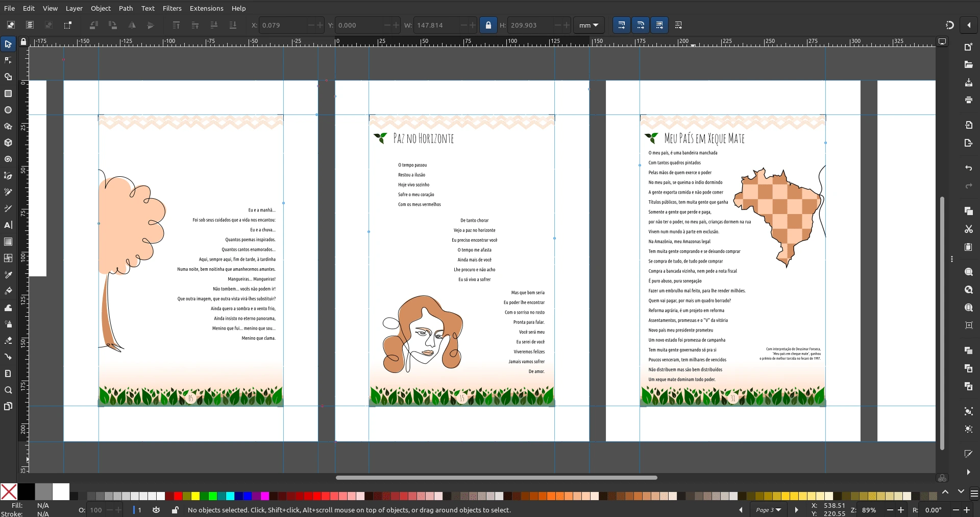This screenshot has width=980, height=517.
Task: Select the Dropper color picker tool
Action: pyautogui.click(x=8, y=275)
